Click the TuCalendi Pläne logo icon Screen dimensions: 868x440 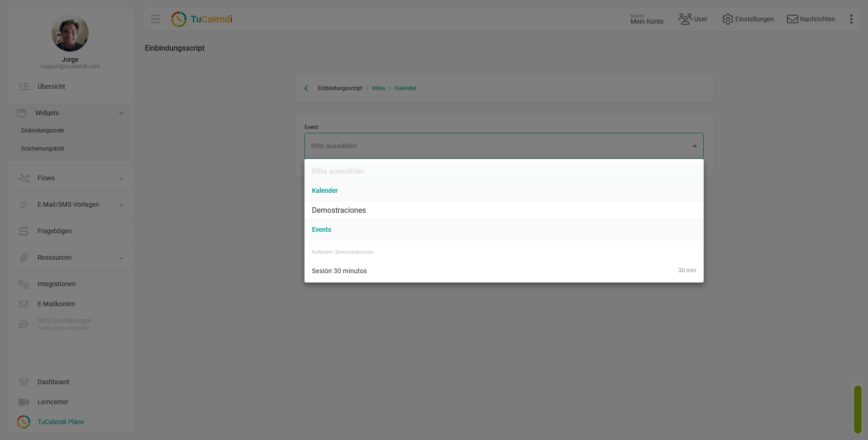[24, 422]
